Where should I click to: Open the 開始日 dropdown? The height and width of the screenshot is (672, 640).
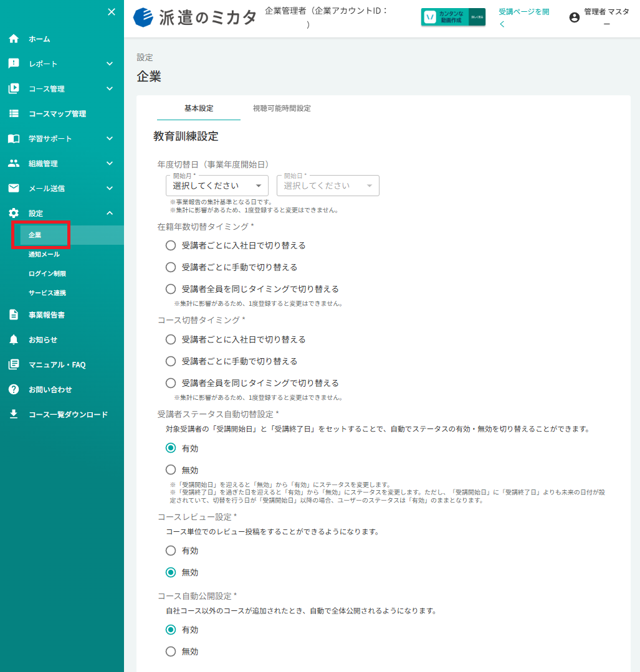328,186
